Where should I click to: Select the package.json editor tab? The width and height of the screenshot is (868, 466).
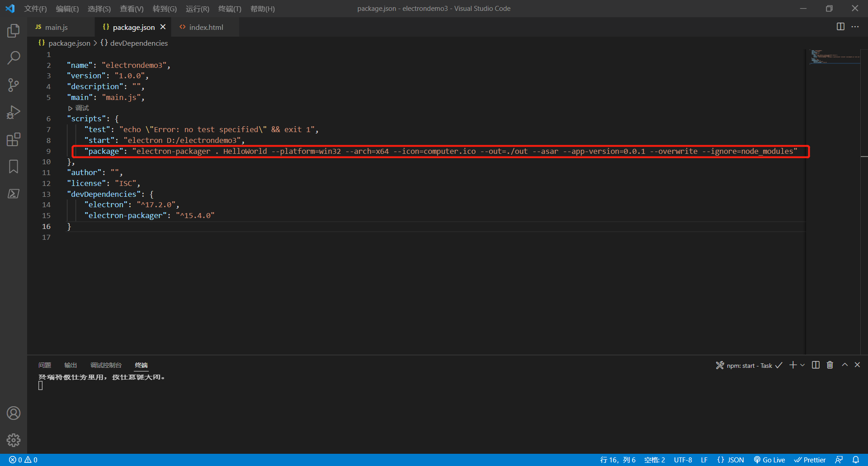133,27
